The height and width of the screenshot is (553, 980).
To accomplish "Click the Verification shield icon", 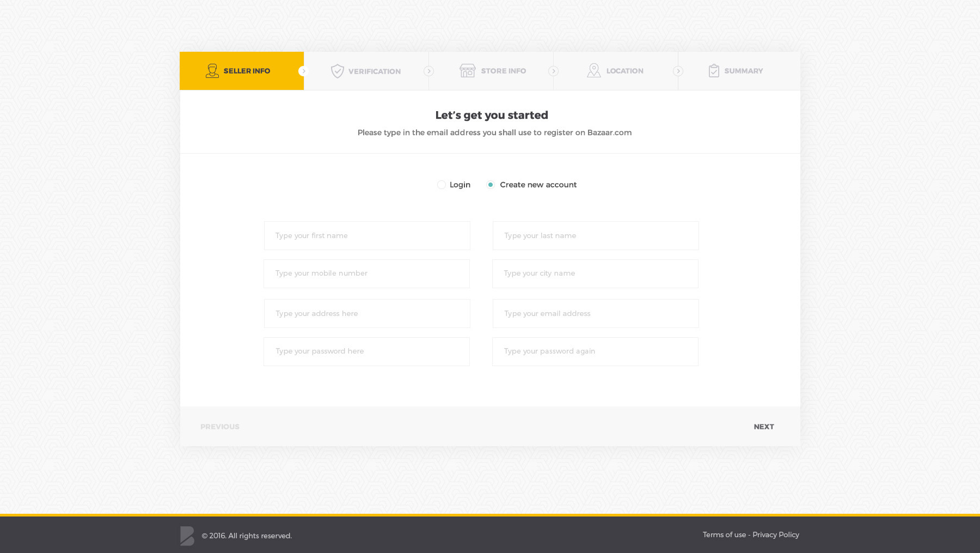I will [338, 71].
